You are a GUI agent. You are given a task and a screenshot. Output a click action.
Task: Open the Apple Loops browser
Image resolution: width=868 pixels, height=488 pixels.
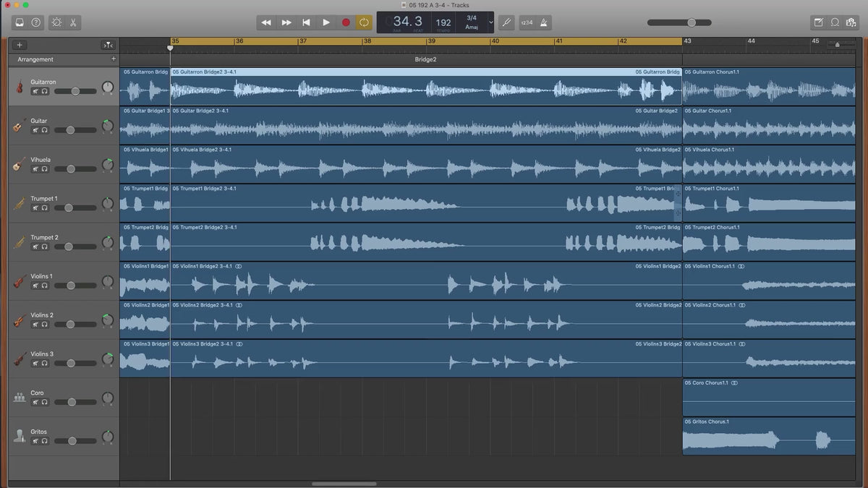pyautogui.click(x=835, y=22)
